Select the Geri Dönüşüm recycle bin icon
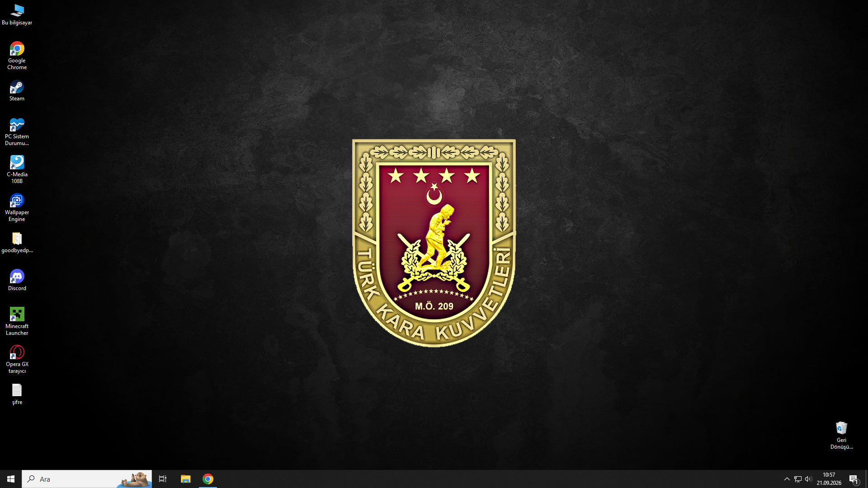Viewport: 868px width, 488px height. (x=841, y=436)
